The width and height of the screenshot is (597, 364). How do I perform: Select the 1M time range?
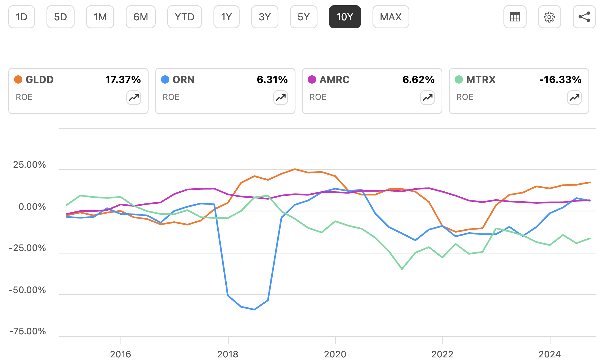pyautogui.click(x=100, y=17)
